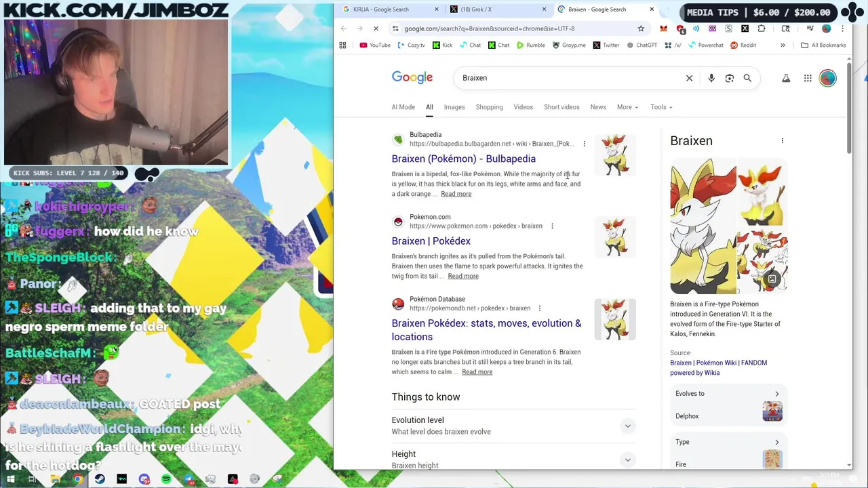
Task: Switch to Images results tab
Action: point(454,107)
